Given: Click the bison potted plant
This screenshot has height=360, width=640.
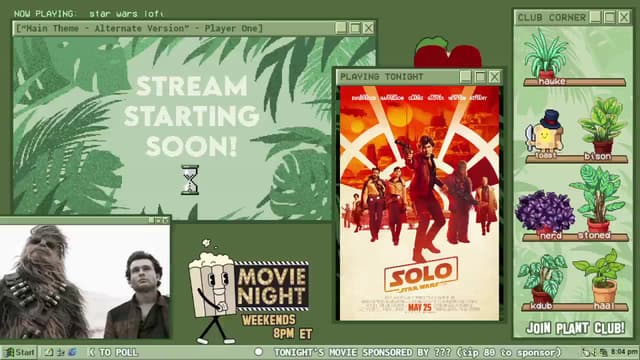Looking at the screenshot, I should point(602,125).
